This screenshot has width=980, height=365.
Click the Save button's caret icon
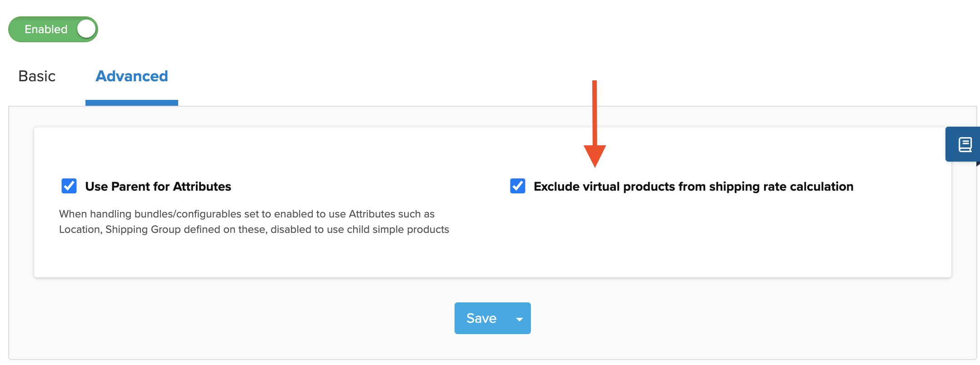[x=519, y=319]
